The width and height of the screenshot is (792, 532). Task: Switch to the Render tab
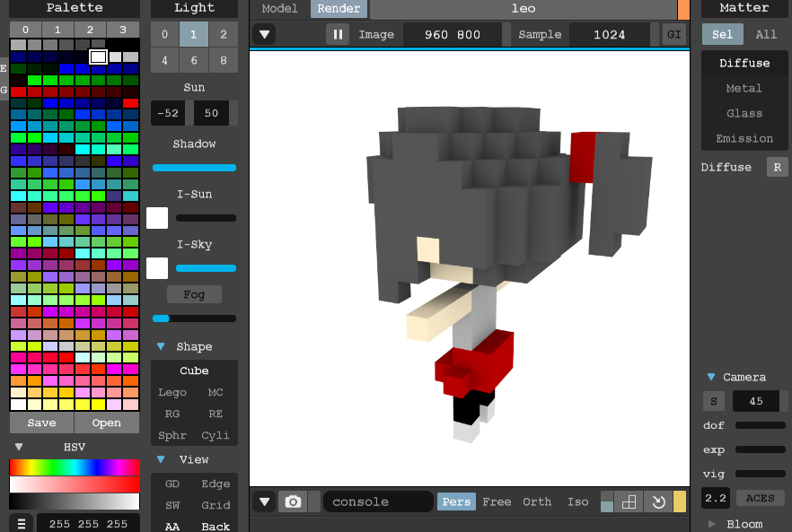coord(339,9)
